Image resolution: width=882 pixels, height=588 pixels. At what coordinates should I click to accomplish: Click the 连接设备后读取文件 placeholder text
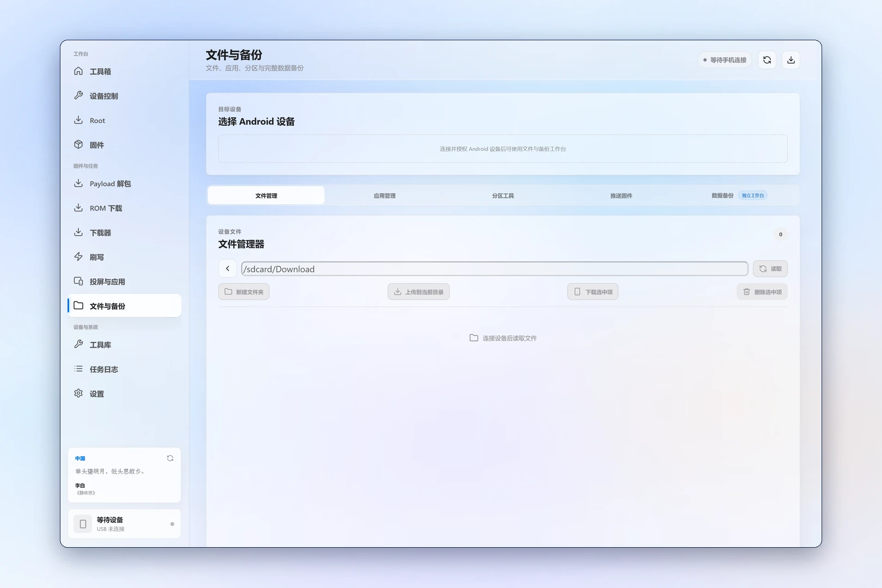(510, 338)
